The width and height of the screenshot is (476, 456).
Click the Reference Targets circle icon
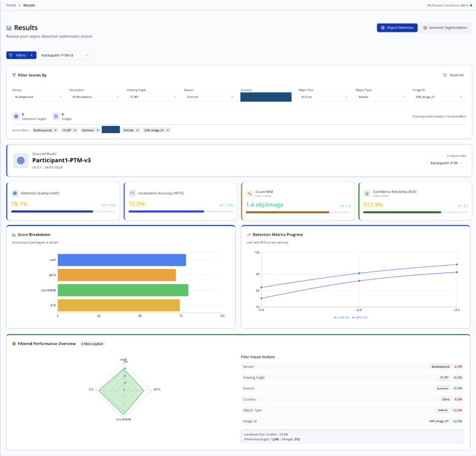tap(16, 116)
